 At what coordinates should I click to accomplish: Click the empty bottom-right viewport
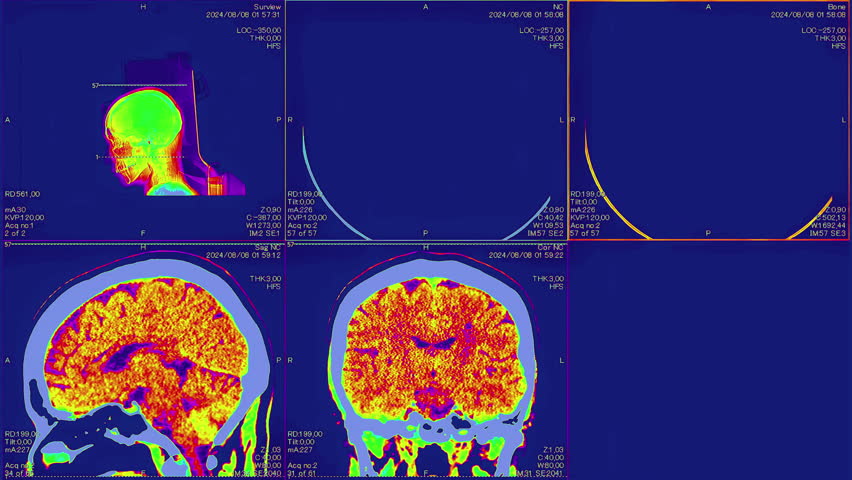point(709,360)
